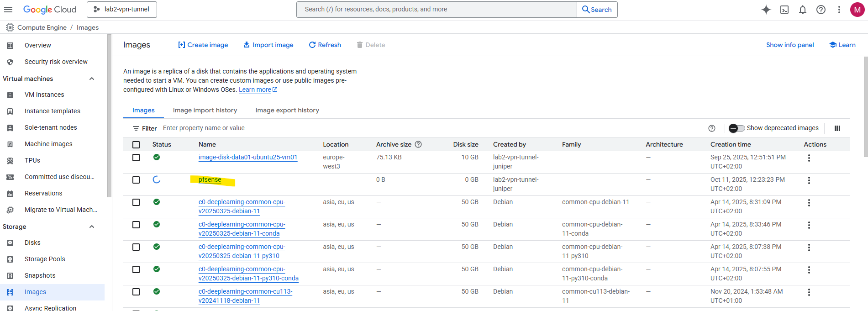Open image-disk-data01-ubuntu25-vm01 image link

pyautogui.click(x=247, y=157)
